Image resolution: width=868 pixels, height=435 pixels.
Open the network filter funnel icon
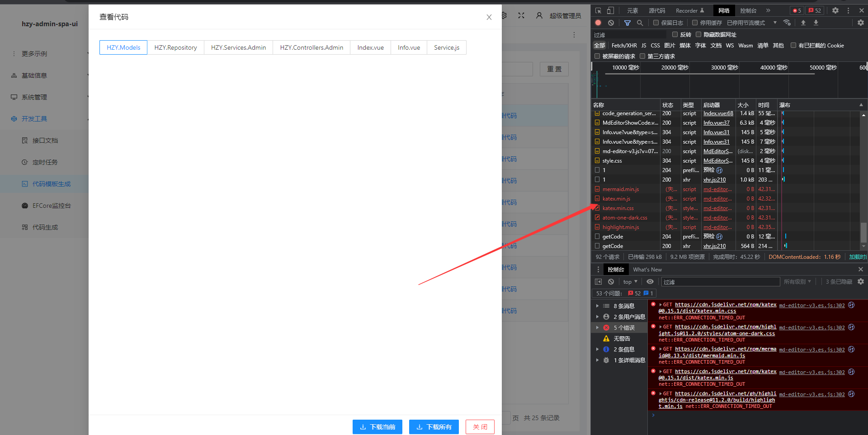(627, 23)
